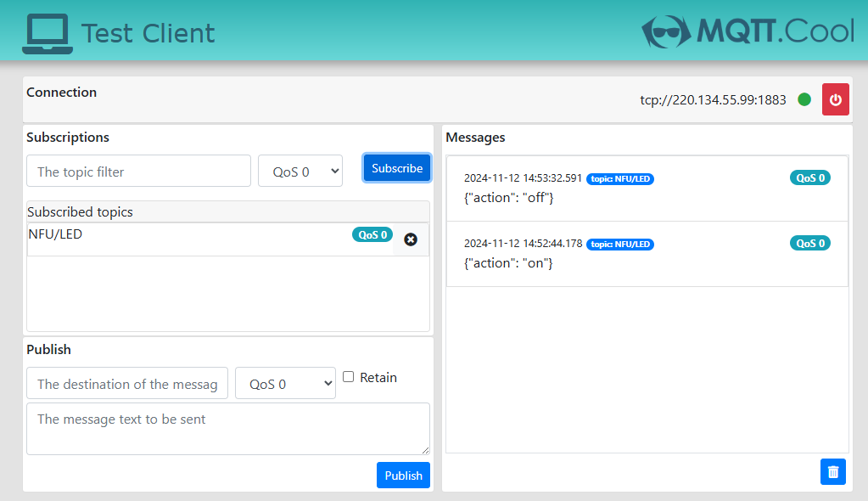Toggle the Retain checkbox
Image resolution: width=868 pixels, height=501 pixels.
click(348, 377)
